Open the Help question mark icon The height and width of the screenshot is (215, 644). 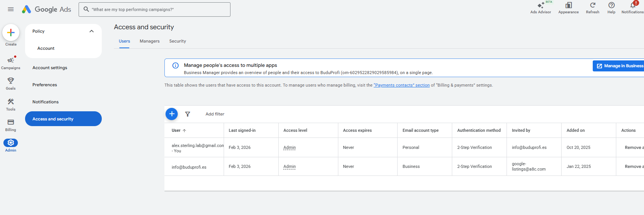coord(611,5)
